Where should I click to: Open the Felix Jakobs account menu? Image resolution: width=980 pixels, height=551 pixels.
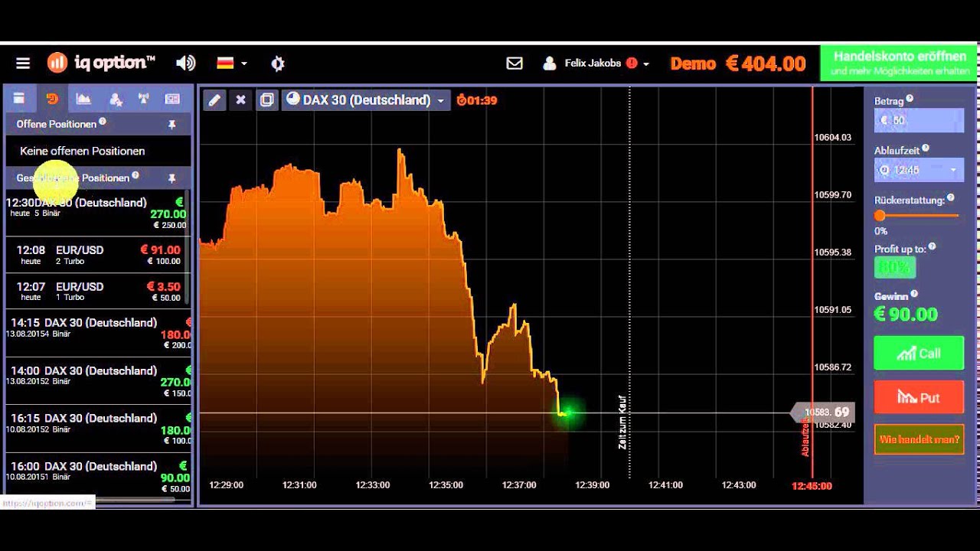(596, 64)
